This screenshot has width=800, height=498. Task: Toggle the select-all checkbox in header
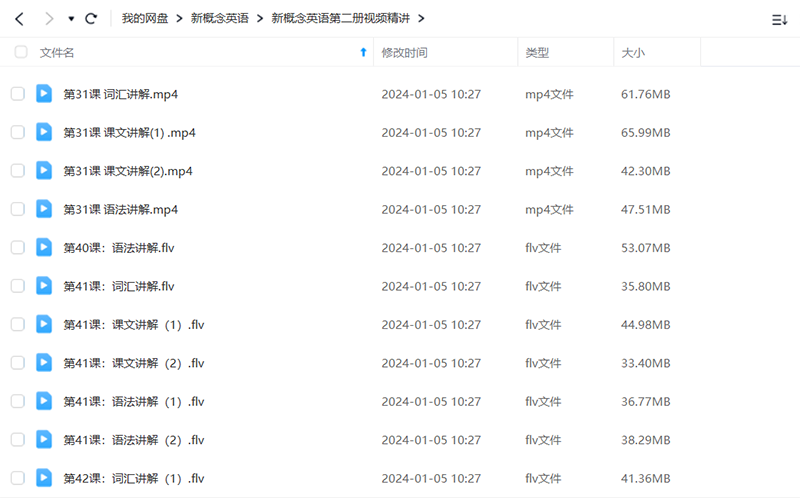click(x=21, y=52)
